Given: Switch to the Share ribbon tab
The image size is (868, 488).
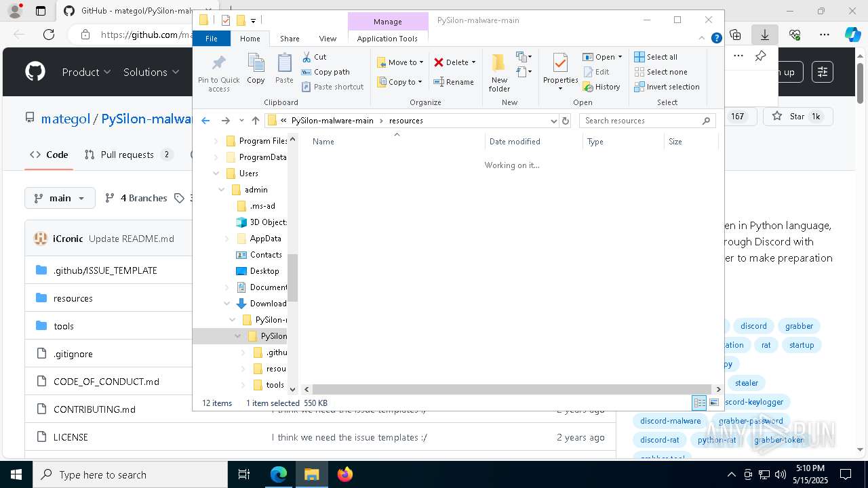Looking at the screenshot, I should 290,39.
